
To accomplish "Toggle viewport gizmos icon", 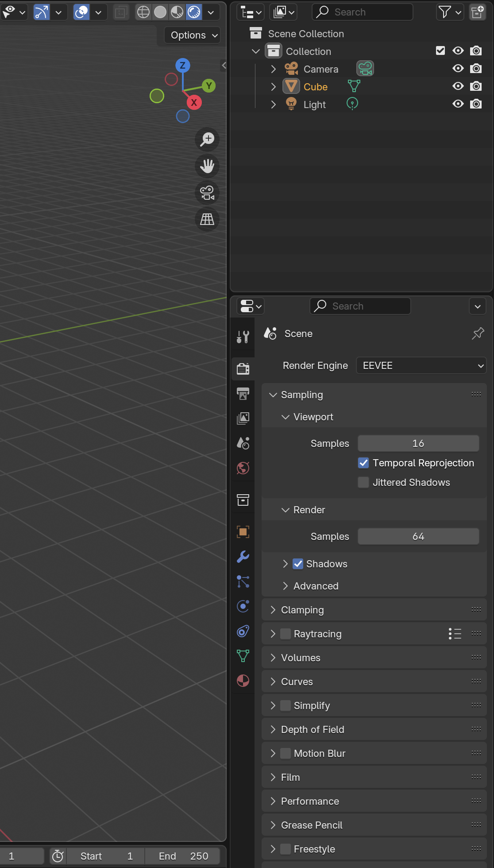I will [x=42, y=12].
